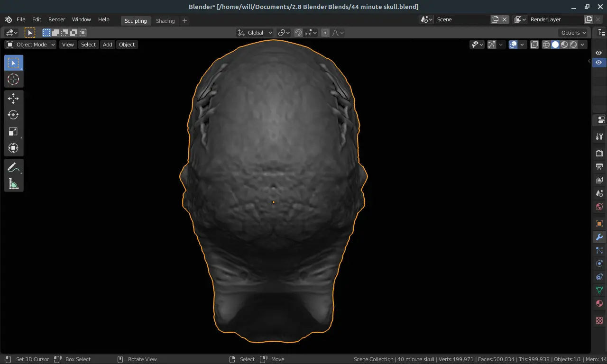Screen dimensions: 607x364
Task: Toggle snapping magnet icon
Action: tap(298, 33)
